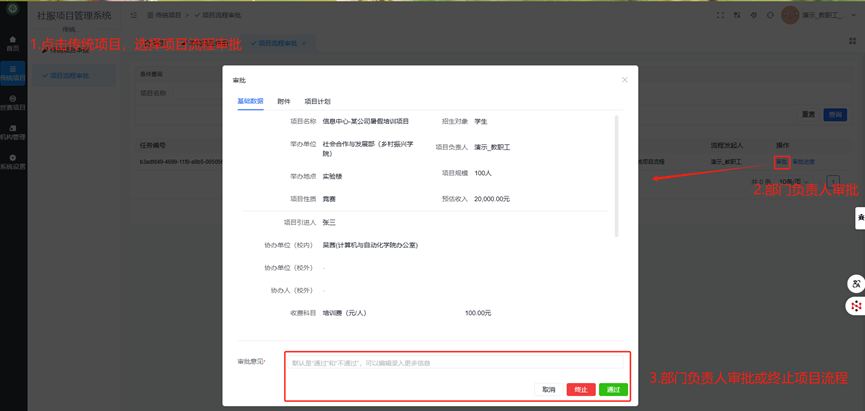Open the grid layout icon at tab bar right
Screen dimensions: 865x411
(x=851, y=42)
